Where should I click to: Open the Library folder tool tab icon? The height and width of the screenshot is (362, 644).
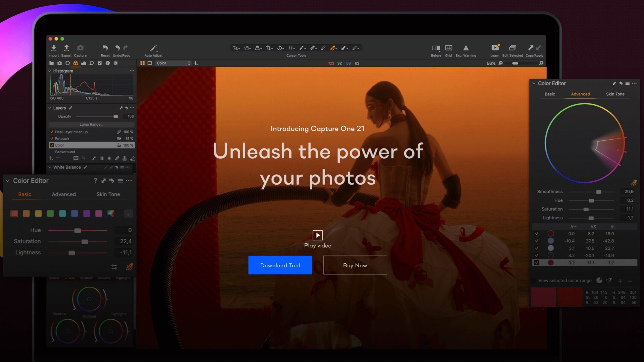(x=51, y=63)
